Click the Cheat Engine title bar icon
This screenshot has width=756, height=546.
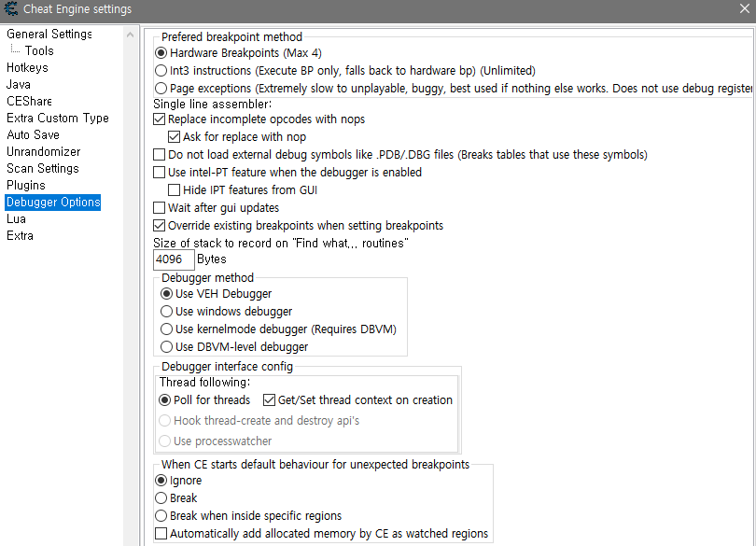(x=11, y=9)
